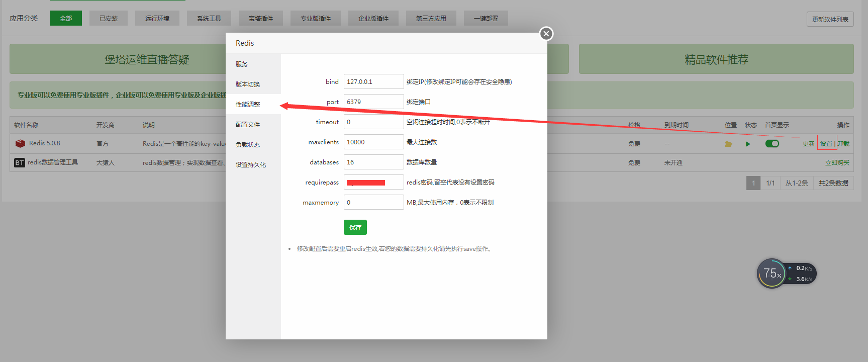This screenshot has width=868, height=362.
Task: Click the 开发商 column header
Action: pyautogui.click(x=106, y=125)
